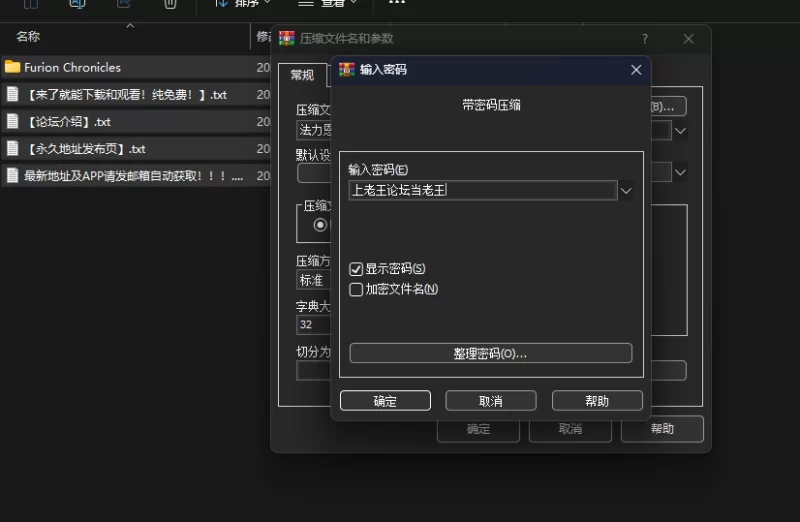800x522 pixels.
Task: Enable 加密文件名(N) checkbox
Action: tap(356, 289)
